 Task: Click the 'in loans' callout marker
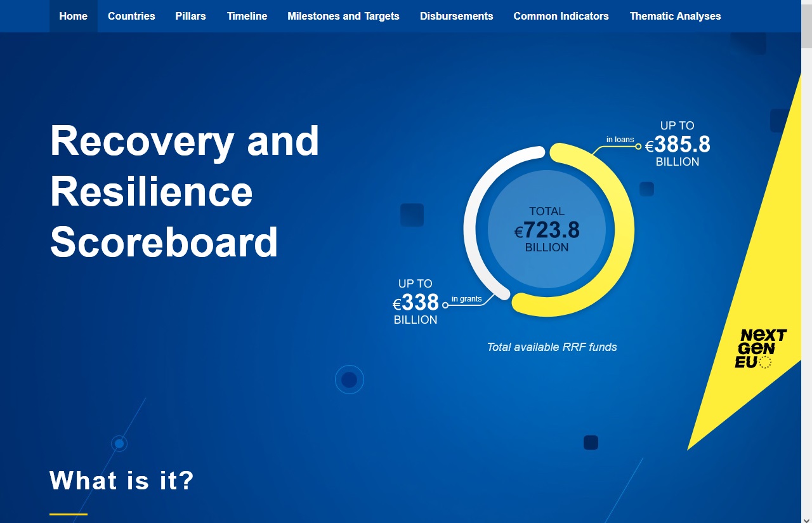638,147
